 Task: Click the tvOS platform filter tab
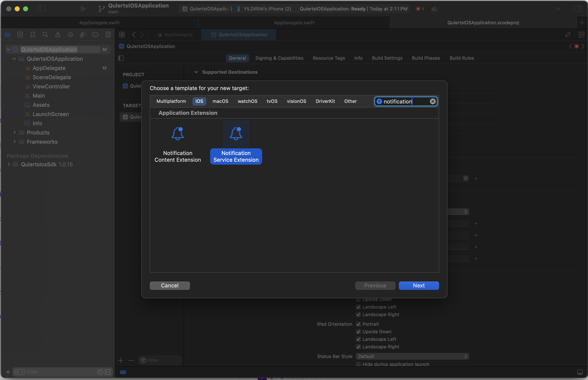(272, 101)
